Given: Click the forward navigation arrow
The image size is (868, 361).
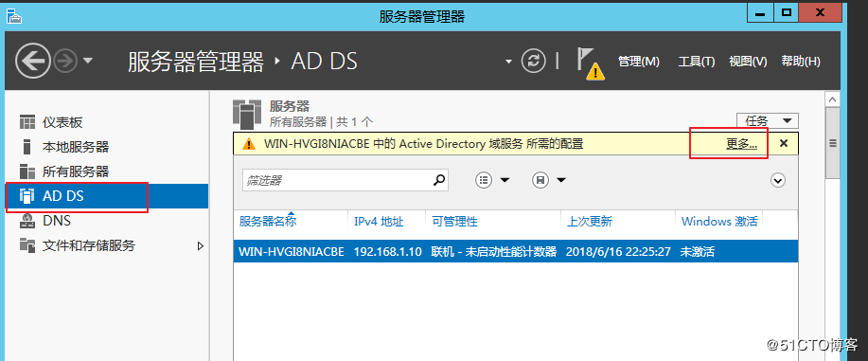Looking at the screenshot, I should pyautogui.click(x=65, y=61).
